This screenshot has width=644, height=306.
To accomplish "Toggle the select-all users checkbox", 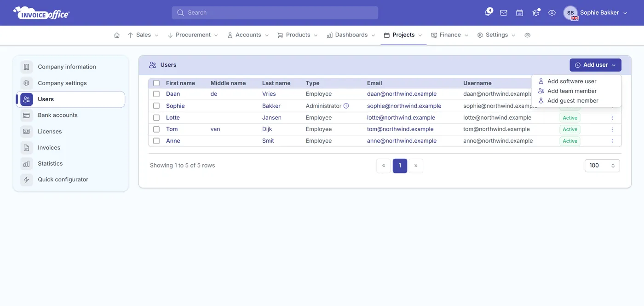I will click(156, 83).
